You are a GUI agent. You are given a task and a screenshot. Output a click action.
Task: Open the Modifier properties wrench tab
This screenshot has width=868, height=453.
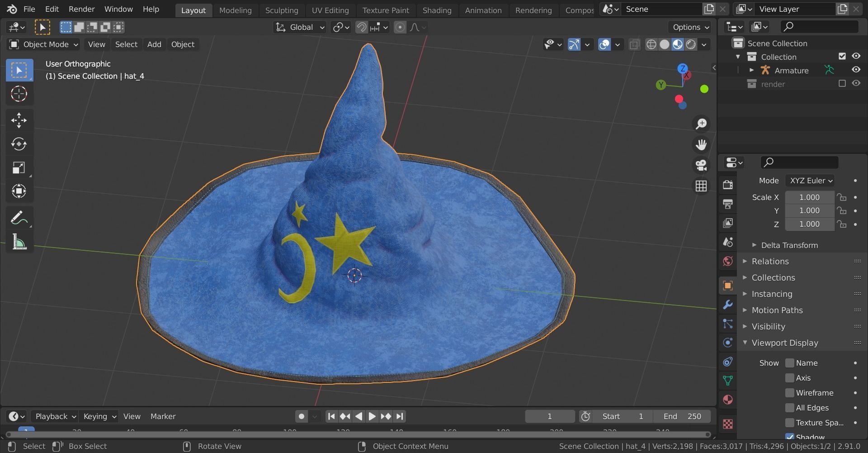(x=728, y=305)
